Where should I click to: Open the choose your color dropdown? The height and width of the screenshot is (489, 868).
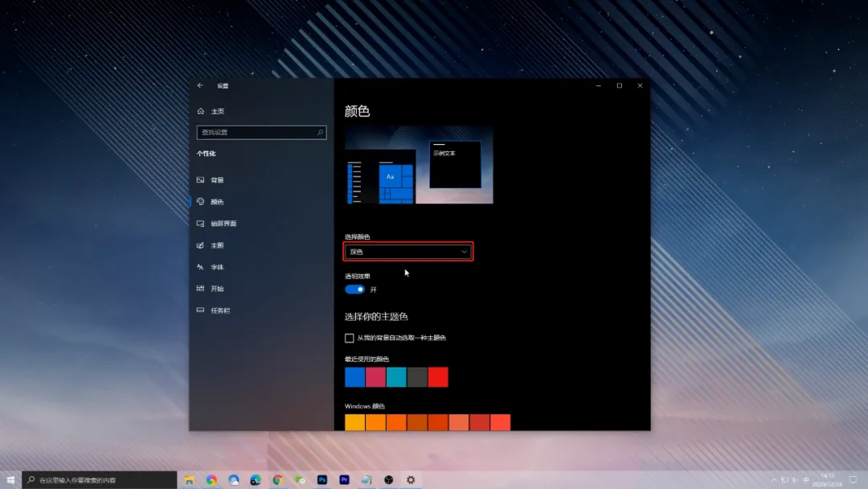pyautogui.click(x=407, y=251)
